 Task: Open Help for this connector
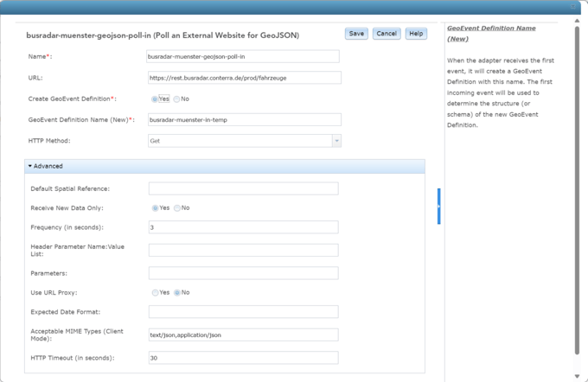[x=416, y=34]
